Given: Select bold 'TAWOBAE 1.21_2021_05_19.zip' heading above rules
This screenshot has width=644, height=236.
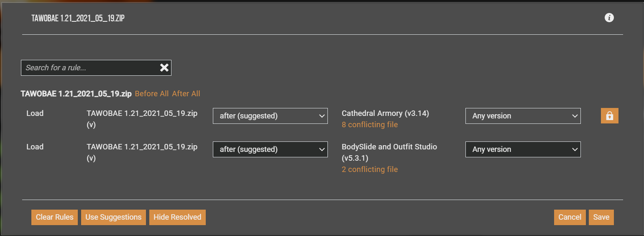Looking at the screenshot, I should 76,94.
